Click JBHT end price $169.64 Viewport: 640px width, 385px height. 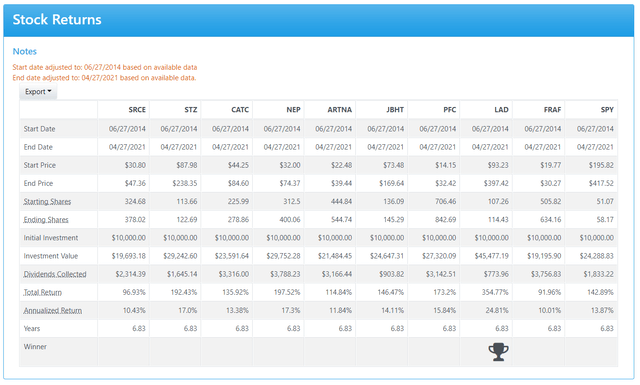pyautogui.click(x=391, y=183)
